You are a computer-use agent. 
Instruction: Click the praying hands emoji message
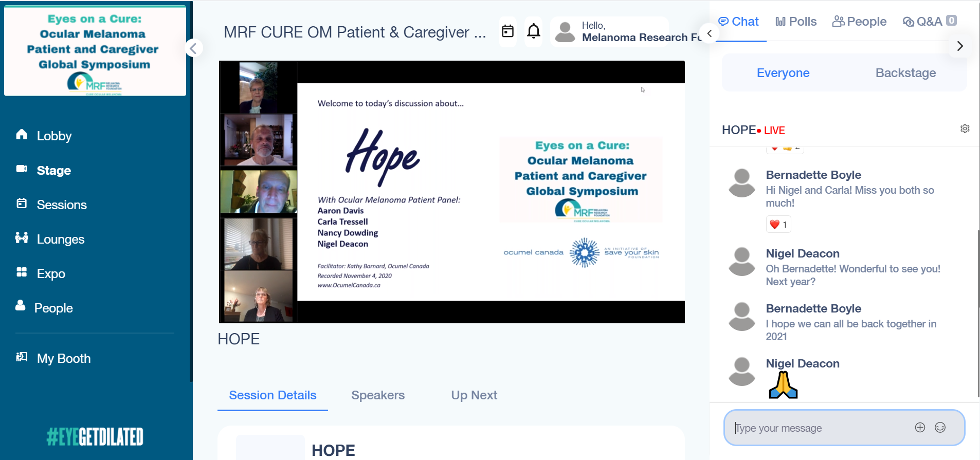point(783,385)
